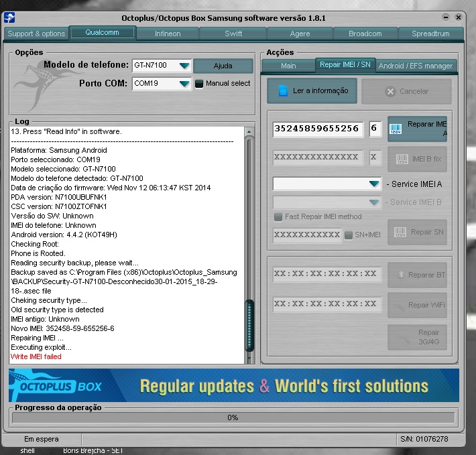Image resolution: width=476 pixels, height=455 pixels.
Task: Click the 'S/N: 01076278' status entry
Action: [x=424, y=439]
